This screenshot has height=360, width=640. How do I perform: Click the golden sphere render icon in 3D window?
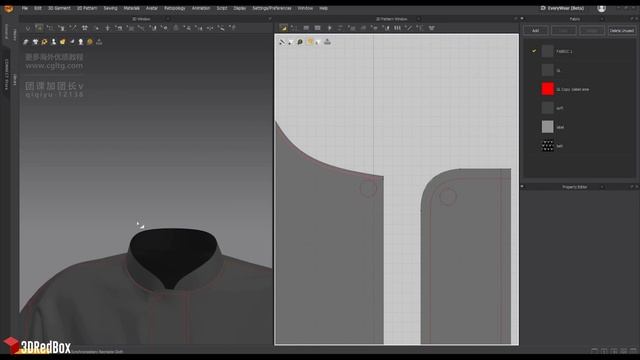[90, 42]
